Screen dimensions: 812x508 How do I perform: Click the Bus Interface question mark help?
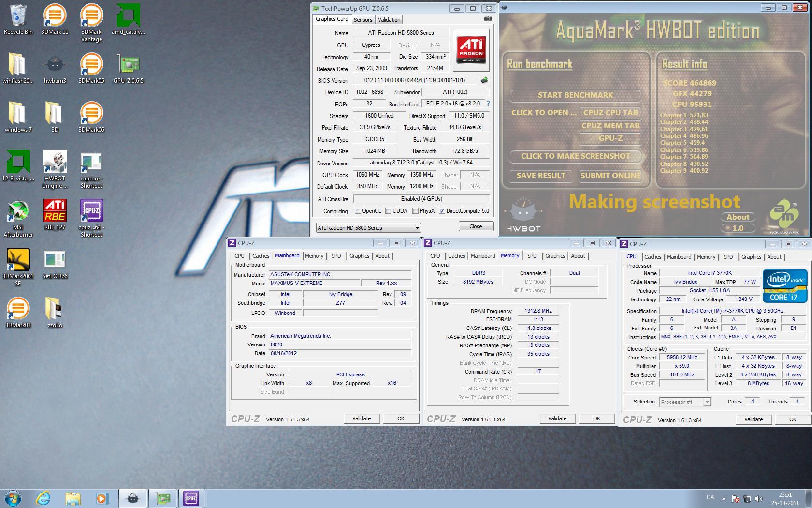[x=488, y=104]
